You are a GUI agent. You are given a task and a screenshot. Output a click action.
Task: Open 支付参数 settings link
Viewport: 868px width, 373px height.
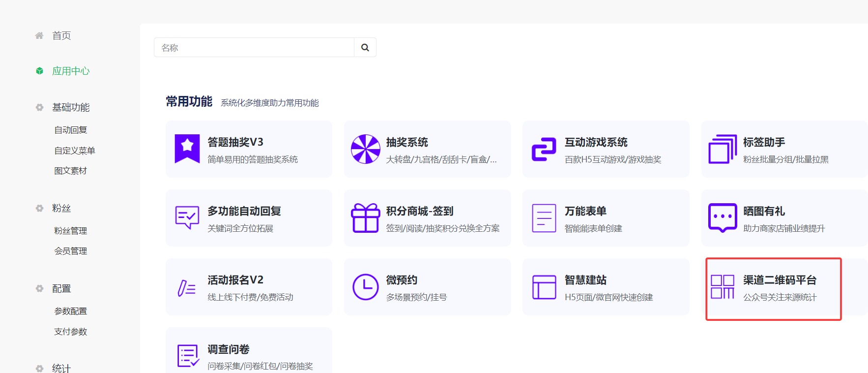71,332
